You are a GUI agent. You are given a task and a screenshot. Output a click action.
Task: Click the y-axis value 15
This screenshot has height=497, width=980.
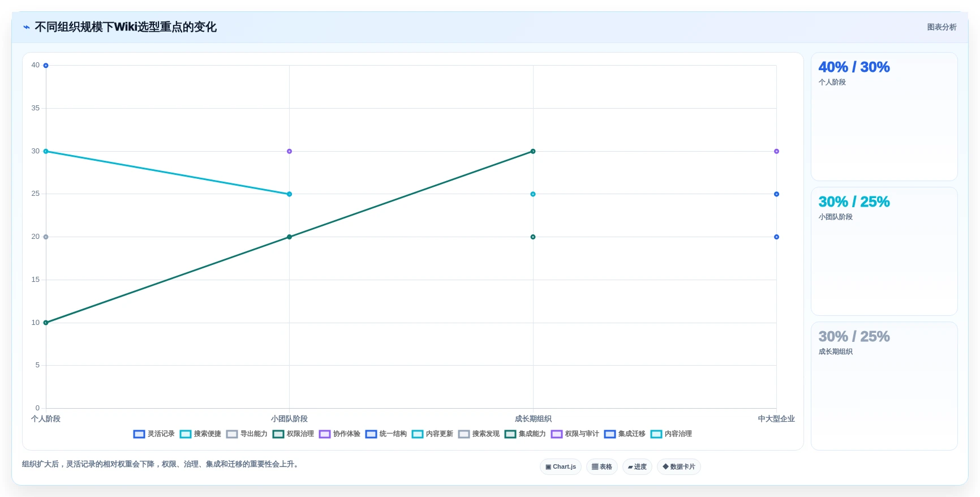36,280
